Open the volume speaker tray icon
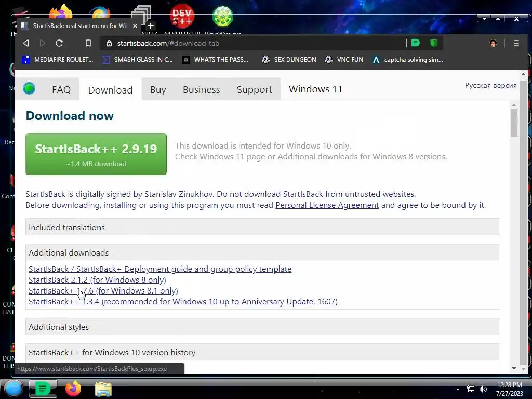Screen dimensions: 532x399 tap(483, 389)
